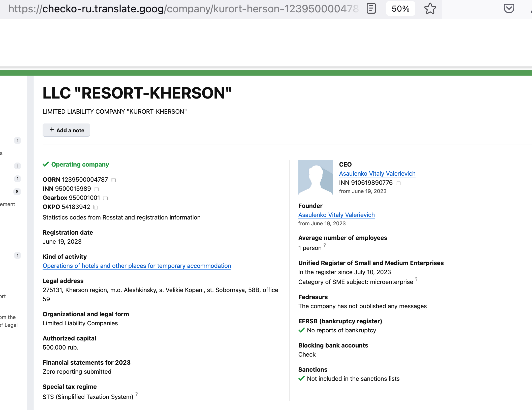Open hotels and temporary accommodation activity link
This screenshot has height=410, width=532.
click(137, 266)
